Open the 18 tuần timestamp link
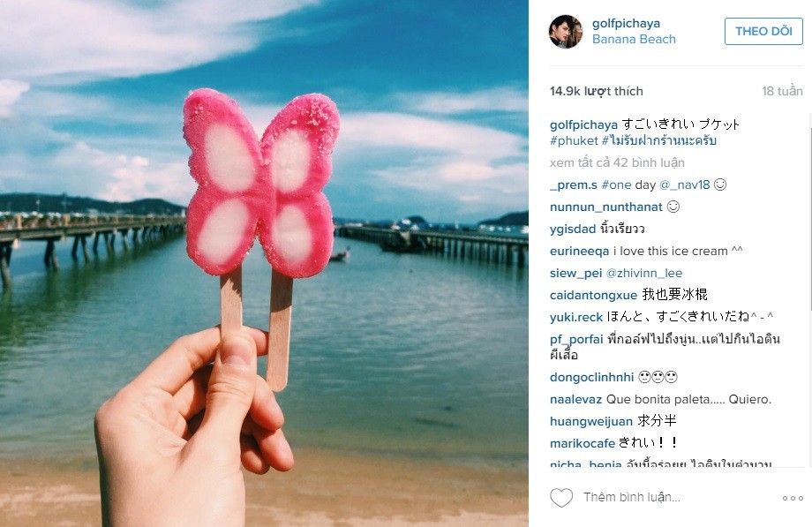Screen dimensions: 812x527 pos(782,91)
